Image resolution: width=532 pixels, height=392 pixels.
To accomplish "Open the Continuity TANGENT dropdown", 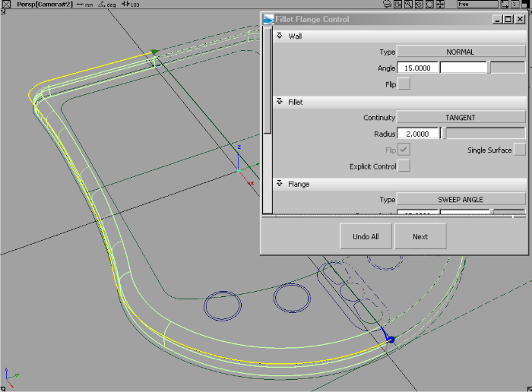I will click(x=461, y=117).
